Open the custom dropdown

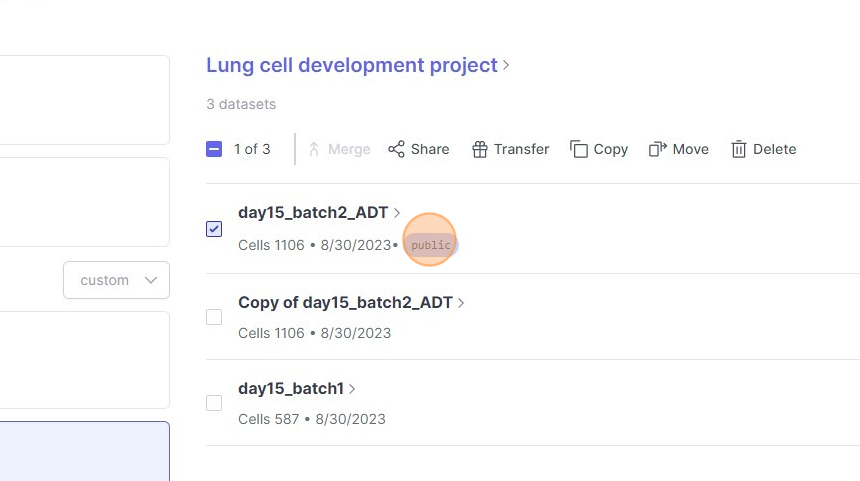point(116,280)
